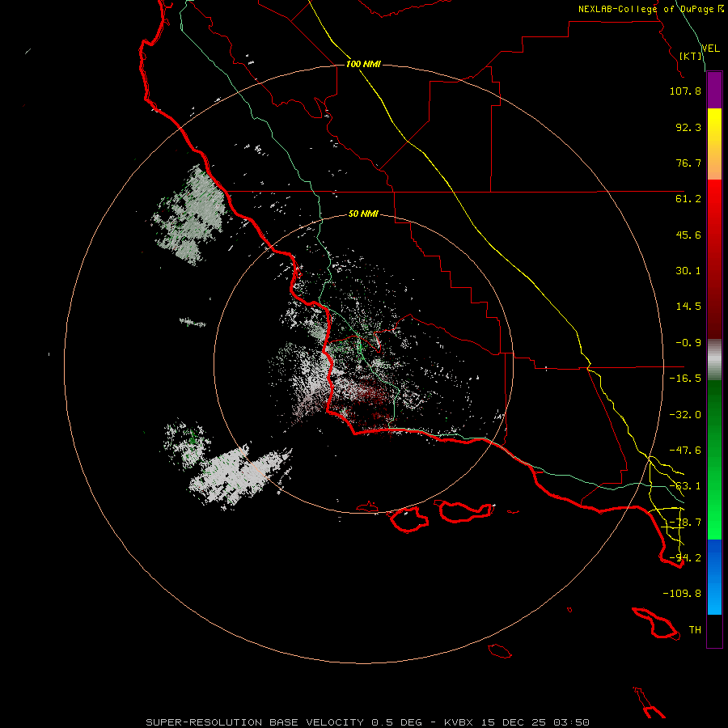The height and width of the screenshot is (728, 728).
Task: Click the TH threshold legend label
Action: point(695,630)
